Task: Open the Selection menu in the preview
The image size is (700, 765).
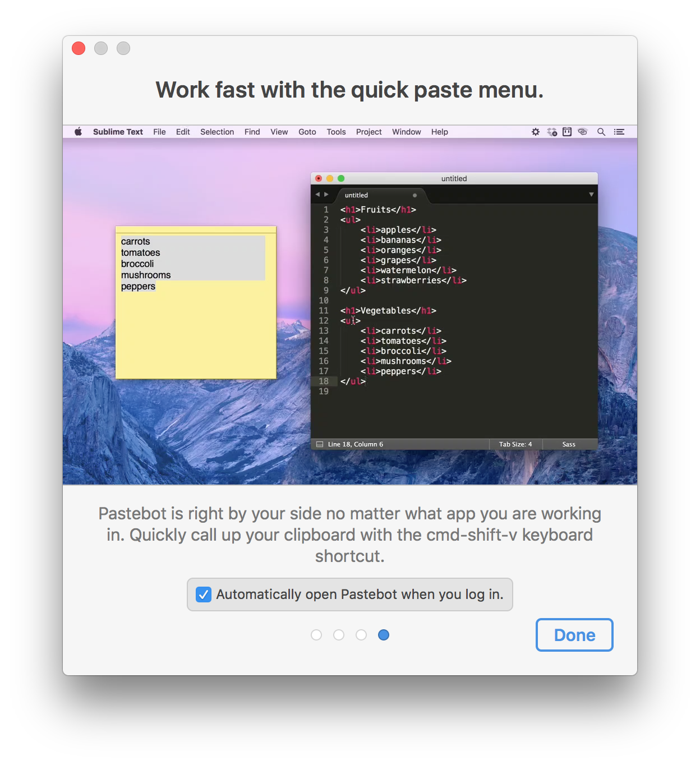Action: click(x=217, y=132)
